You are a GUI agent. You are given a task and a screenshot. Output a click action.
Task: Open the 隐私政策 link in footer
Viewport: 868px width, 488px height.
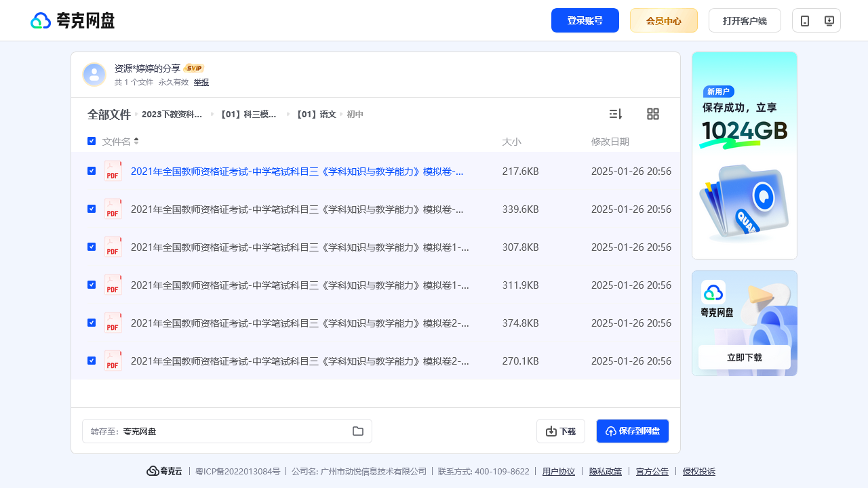pos(606,472)
